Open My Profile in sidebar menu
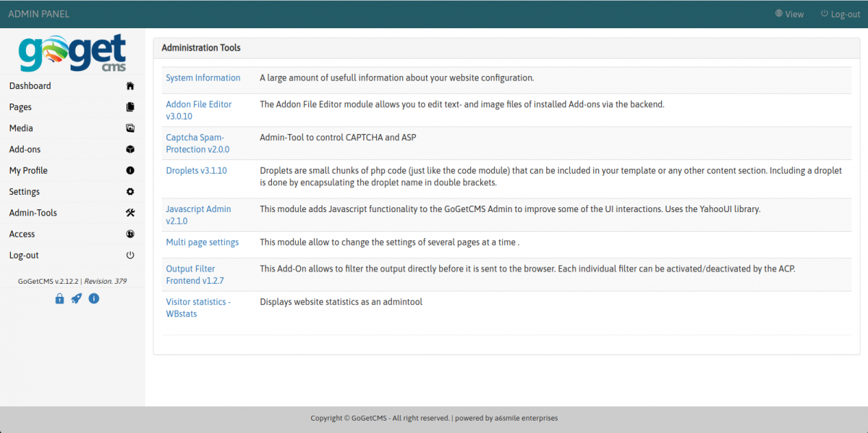Screen dimensions: 868x433 28,171
